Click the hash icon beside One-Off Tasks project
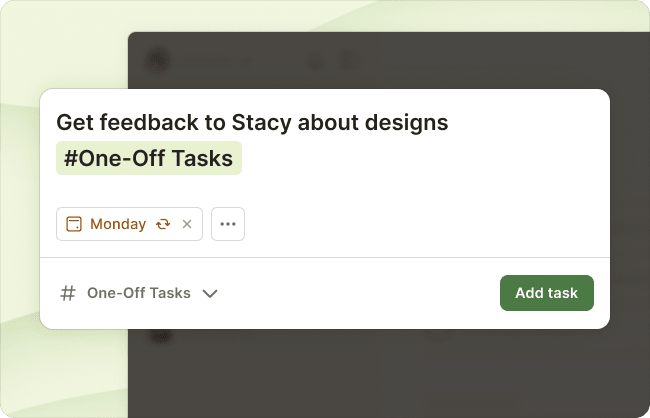650x418 pixels. coord(68,293)
